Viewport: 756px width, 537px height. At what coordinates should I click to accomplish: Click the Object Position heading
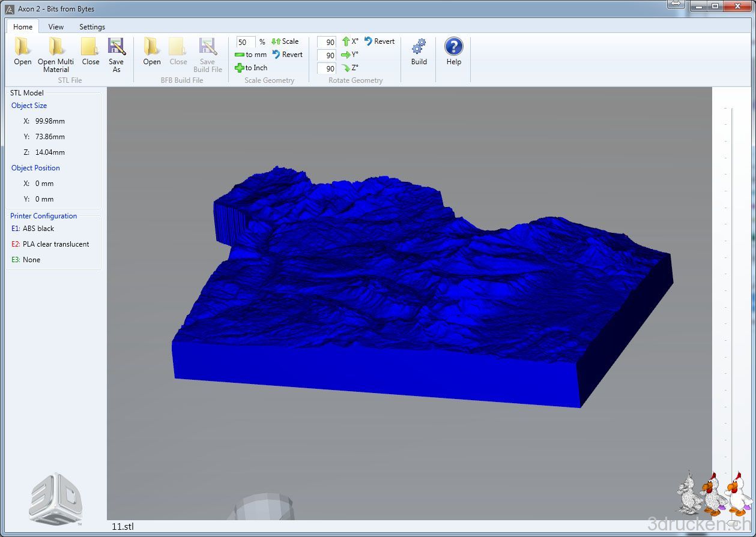[35, 168]
